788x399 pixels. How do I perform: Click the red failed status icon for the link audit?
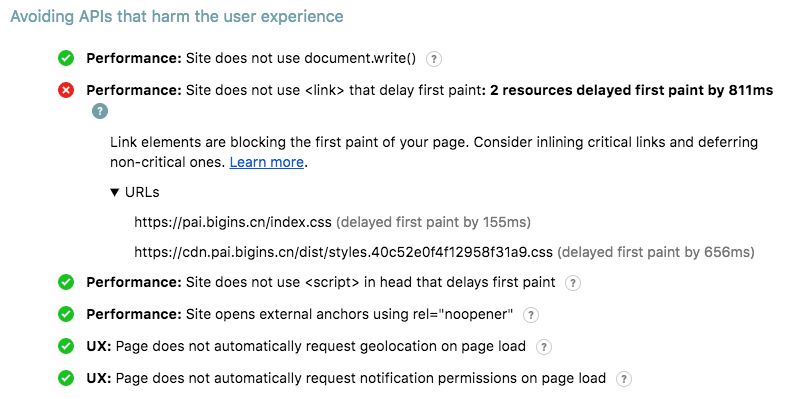[66, 90]
